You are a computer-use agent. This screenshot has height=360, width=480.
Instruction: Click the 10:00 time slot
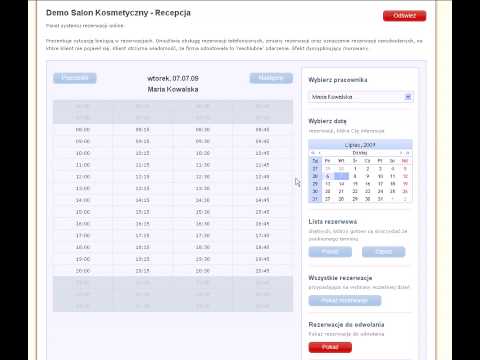(x=83, y=153)
